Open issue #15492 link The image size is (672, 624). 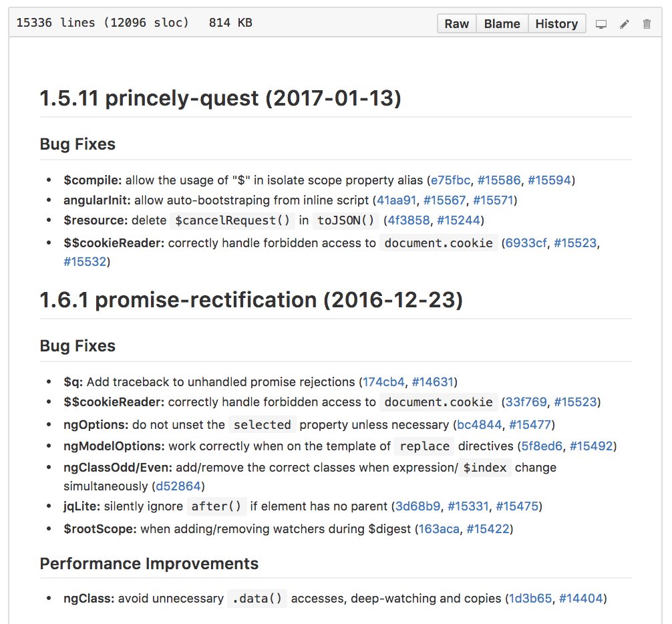click(591, 446)
